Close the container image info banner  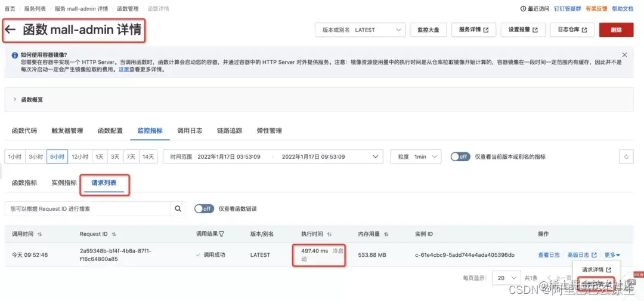tap(624, 55)
